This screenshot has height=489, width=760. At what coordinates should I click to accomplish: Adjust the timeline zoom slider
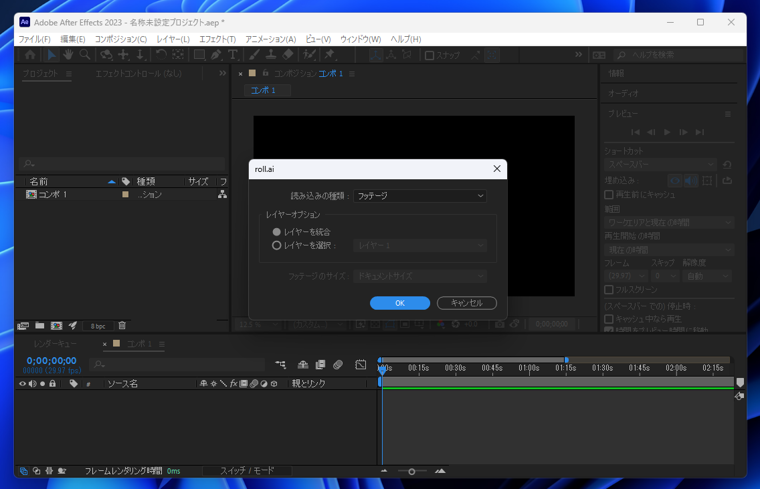(412, 471)
